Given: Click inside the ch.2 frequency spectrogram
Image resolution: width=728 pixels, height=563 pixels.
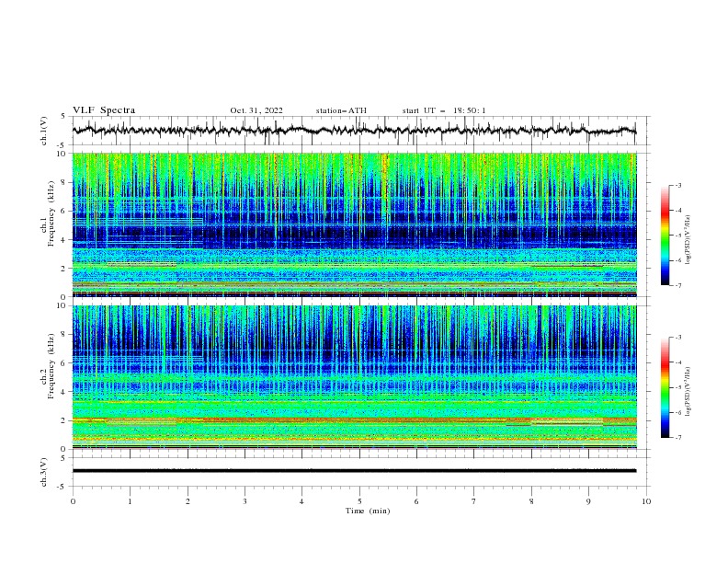Looking at the screenshot, I should coord(354,377).
